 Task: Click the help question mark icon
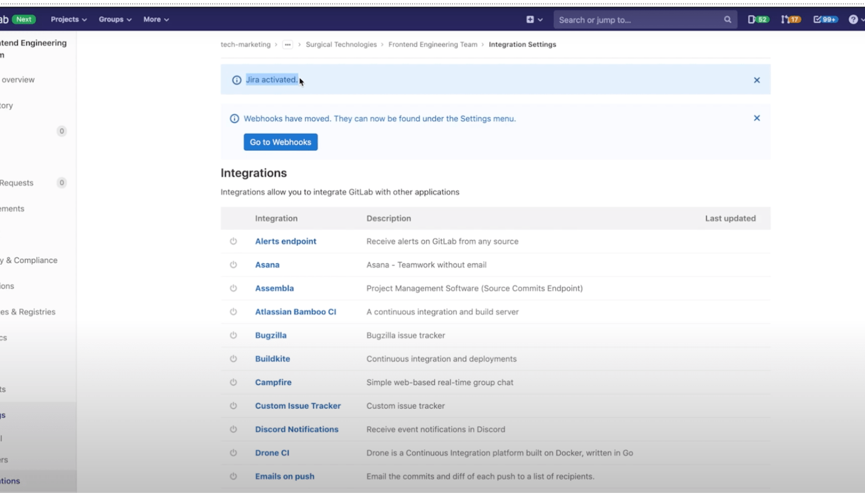coord(853,19)
